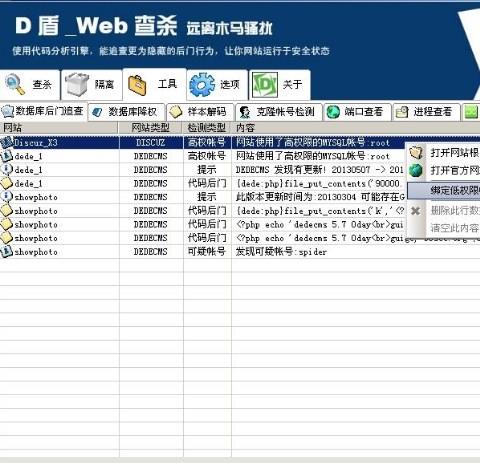Click the 进程查看 window icon
The image size is (480, 463).
(402, 112)
